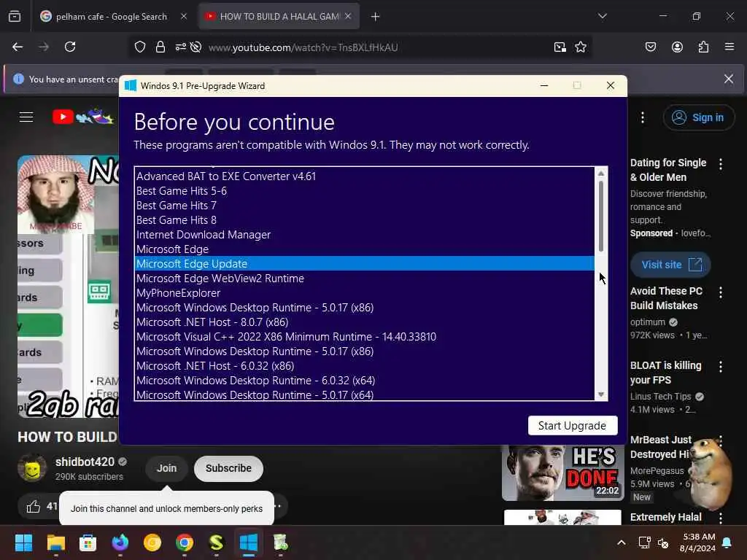The width and height of the screenshot is (747, 560).
Task: Open options for Dating for Single ad
Action: [x=721, y=164]
